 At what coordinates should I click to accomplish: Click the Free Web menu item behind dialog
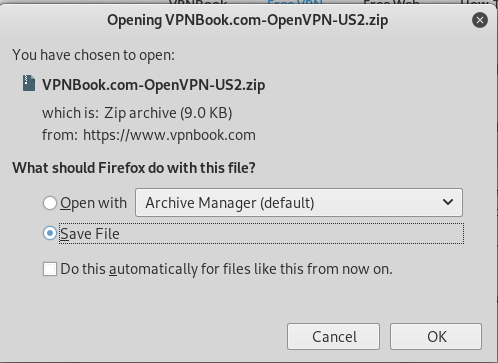point(391,3)
